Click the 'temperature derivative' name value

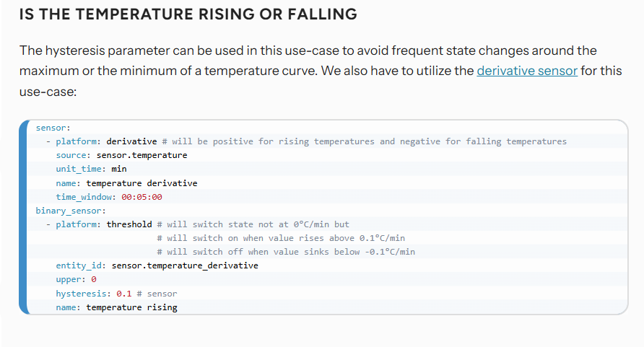pyautogui.click(x=142, y=183)
